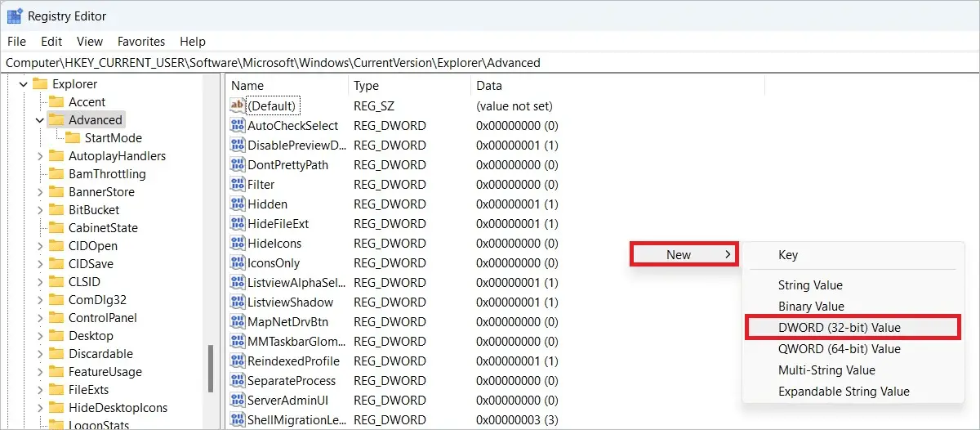Viewport: 980px width, 430px height.
Task: Click the DontPrettyPath DWORD icon
Action: 238,164
